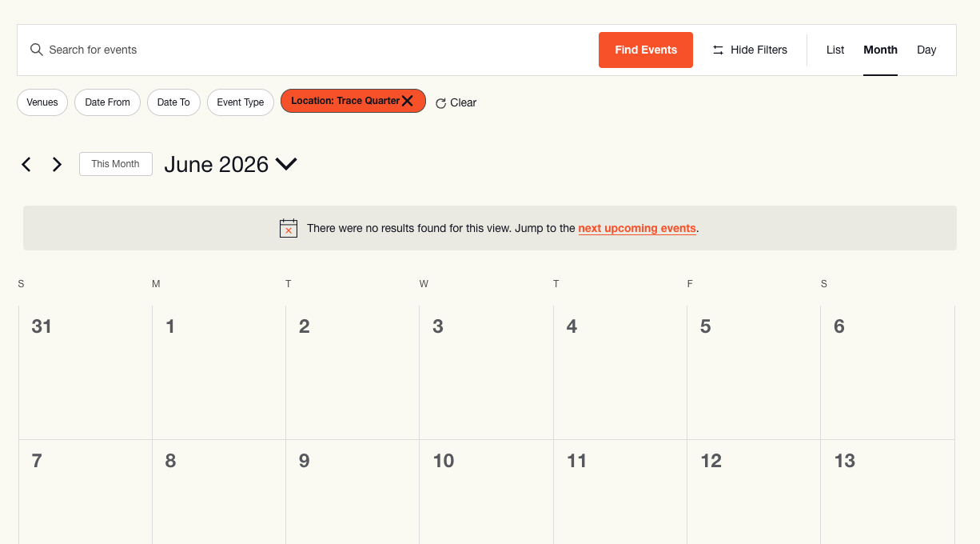Click the Find Events button
Image resolution: width=980 pixels, height=544 pixels.
pyautogui.click(x=646, y=50)
